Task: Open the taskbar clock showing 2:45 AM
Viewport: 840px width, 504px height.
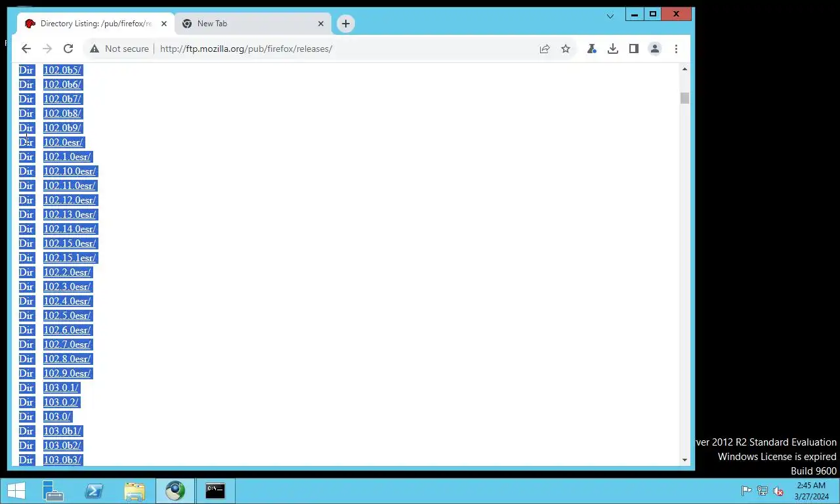Action: tap(811, 491)
